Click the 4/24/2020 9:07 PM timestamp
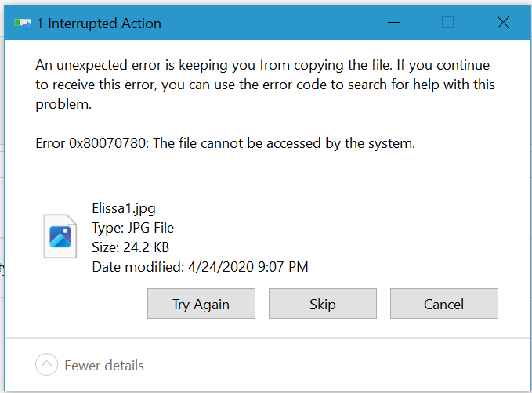The width and height of the screenshot is (532, 393). click(248, 267)
